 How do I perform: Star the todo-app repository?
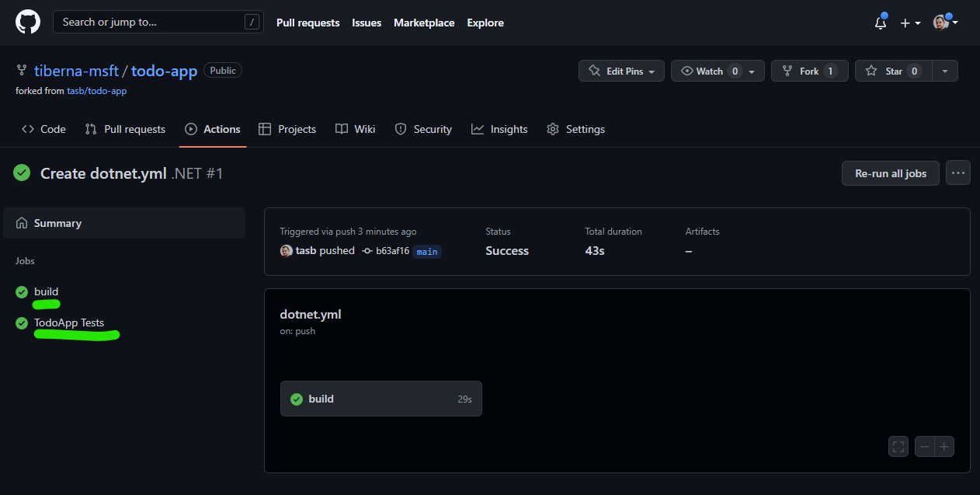[x=893, y=71]
